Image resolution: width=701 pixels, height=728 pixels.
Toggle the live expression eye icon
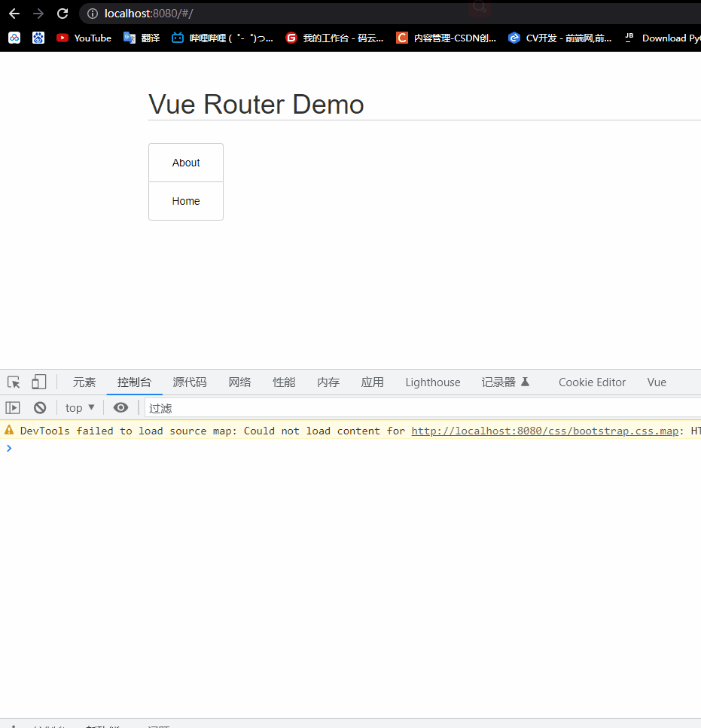click(120, 407)
